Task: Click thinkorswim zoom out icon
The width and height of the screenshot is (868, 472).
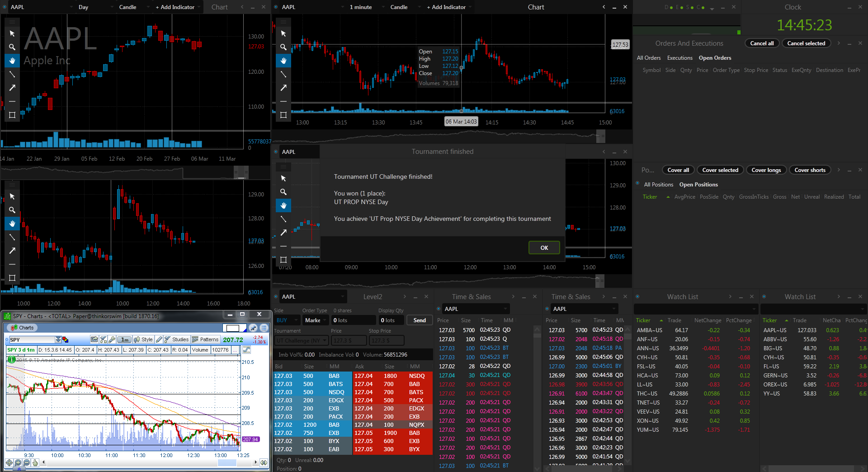Action: pyautogui.click(x=27, y=462)
